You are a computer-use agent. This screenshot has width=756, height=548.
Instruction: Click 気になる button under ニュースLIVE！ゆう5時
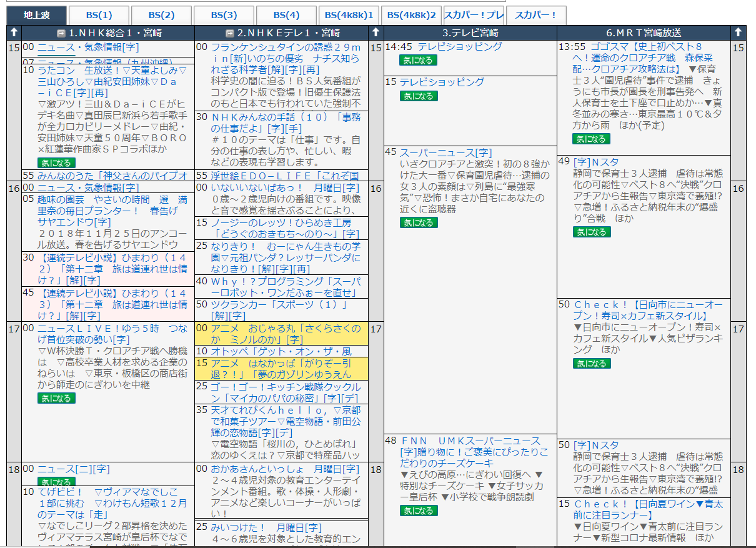click(56, 398)
